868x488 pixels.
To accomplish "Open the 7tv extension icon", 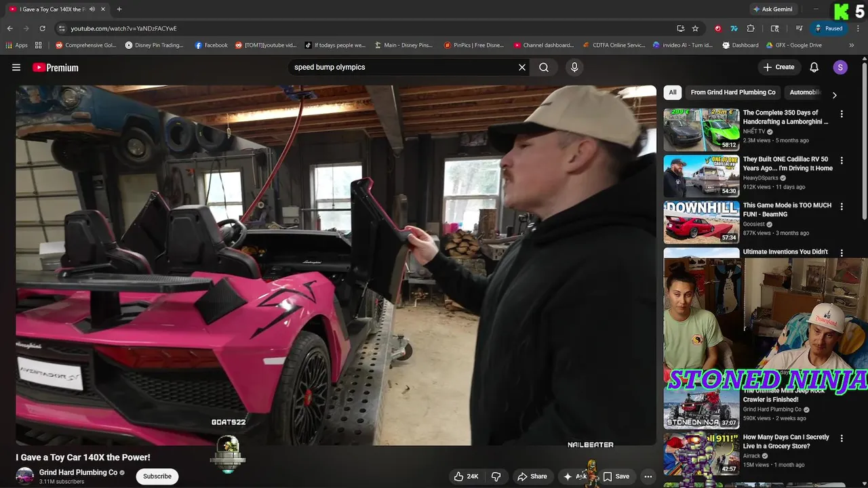I will [734, 28].
